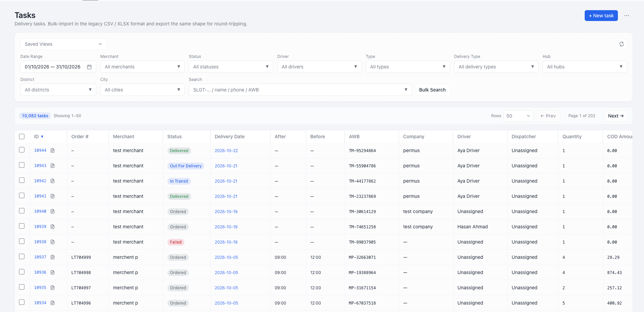Select checkbox for task 10943
Screen dimensions: 644x312
[x=22, y=165]
